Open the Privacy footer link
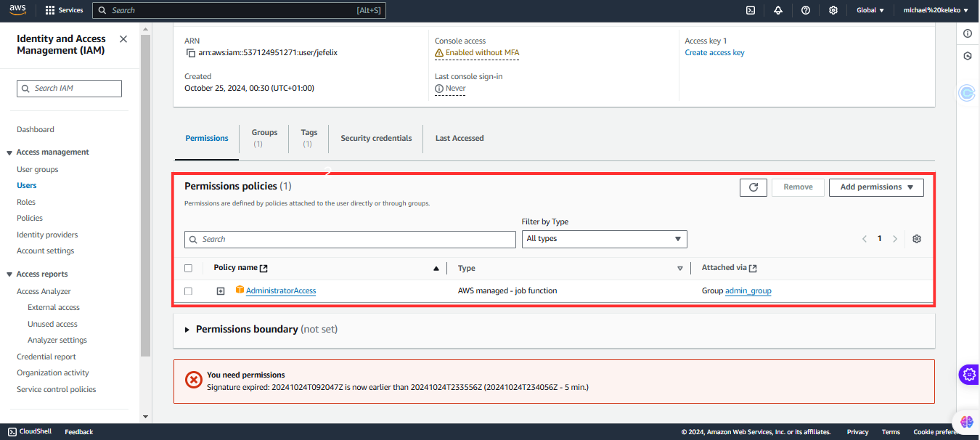This screenshot has width=980, height=440. [x=857, y=432]
